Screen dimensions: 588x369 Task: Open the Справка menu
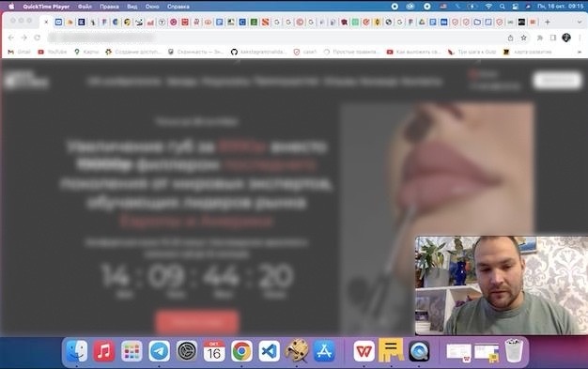coord(178,7)
